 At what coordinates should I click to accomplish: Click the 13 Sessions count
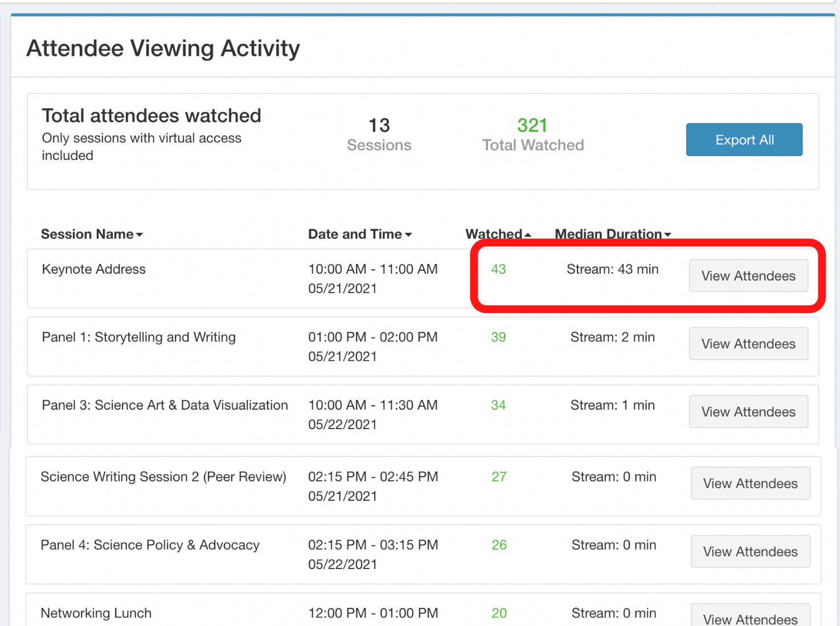379,126
